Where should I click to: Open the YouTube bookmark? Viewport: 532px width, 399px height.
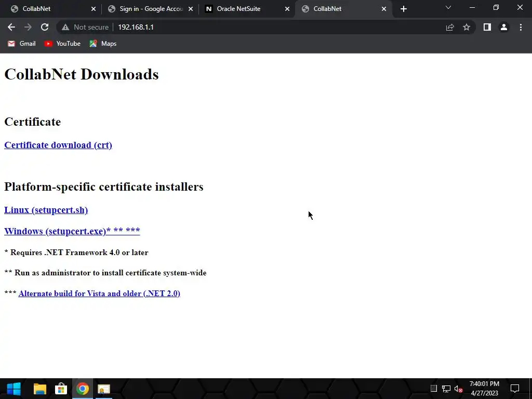(x=62, y=44)
